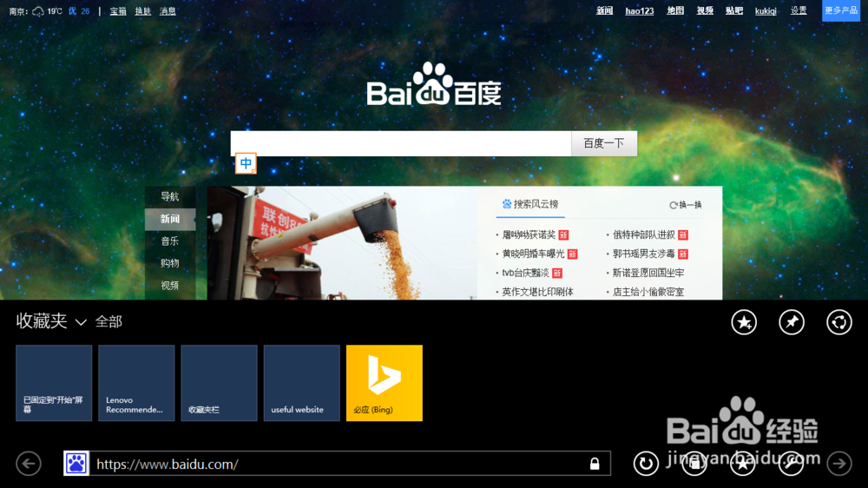
Task: Open the favorites star icon in bottom bar
Action: coord(742,463)
